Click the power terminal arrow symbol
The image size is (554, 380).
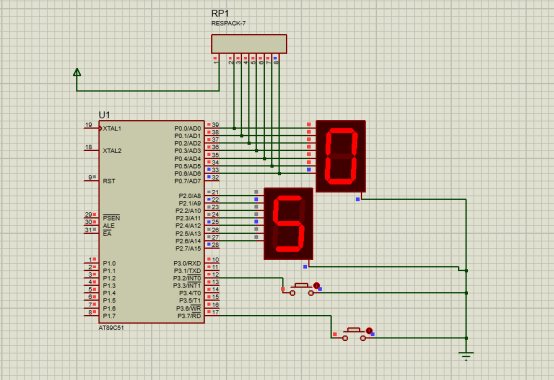[77, 72]
